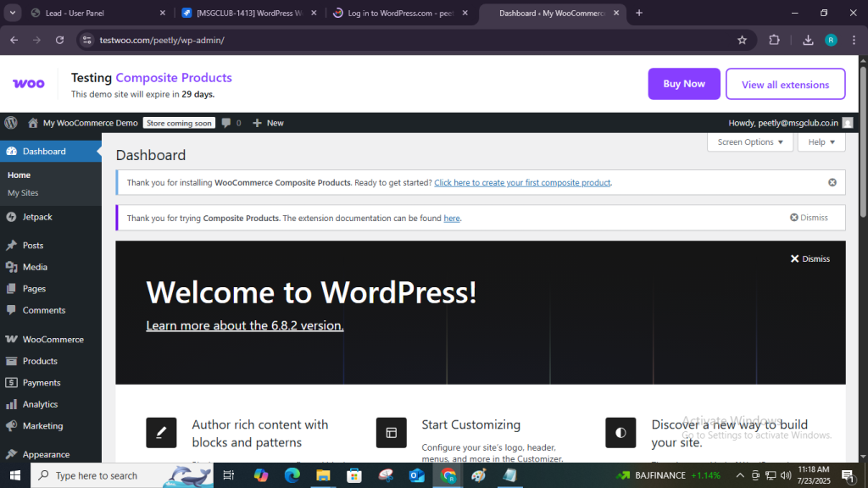Close the Composite Products install notice

832,183
